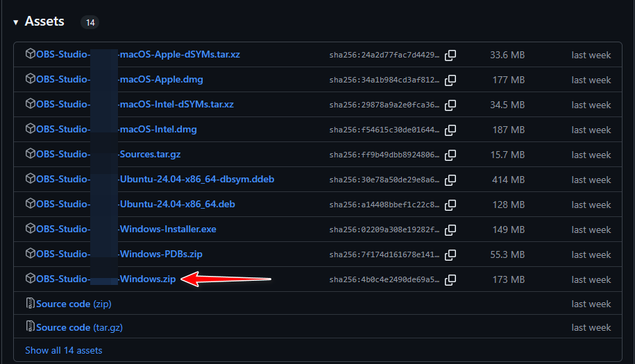Copy sha256 hash for Windows-Installer.exe
Image resolution: width=635 pixels, height=364 pixels.
click(x=450, y=229)
